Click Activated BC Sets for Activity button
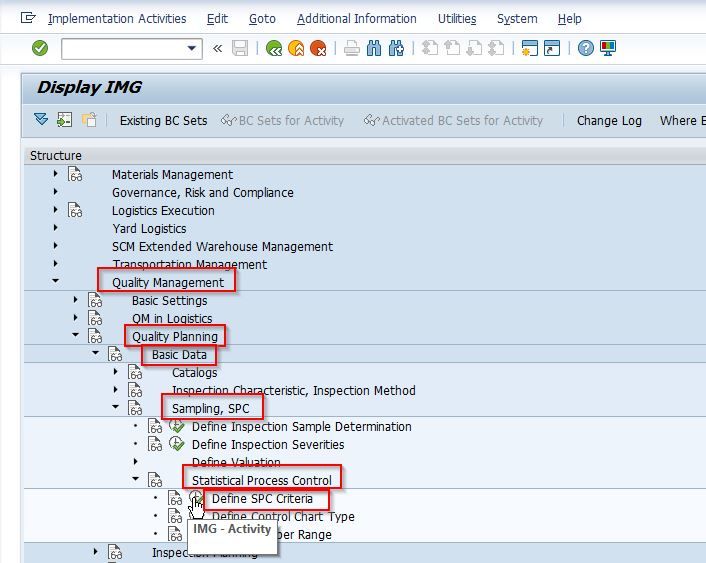Viewport: 706px width, 563px height. 453,121
